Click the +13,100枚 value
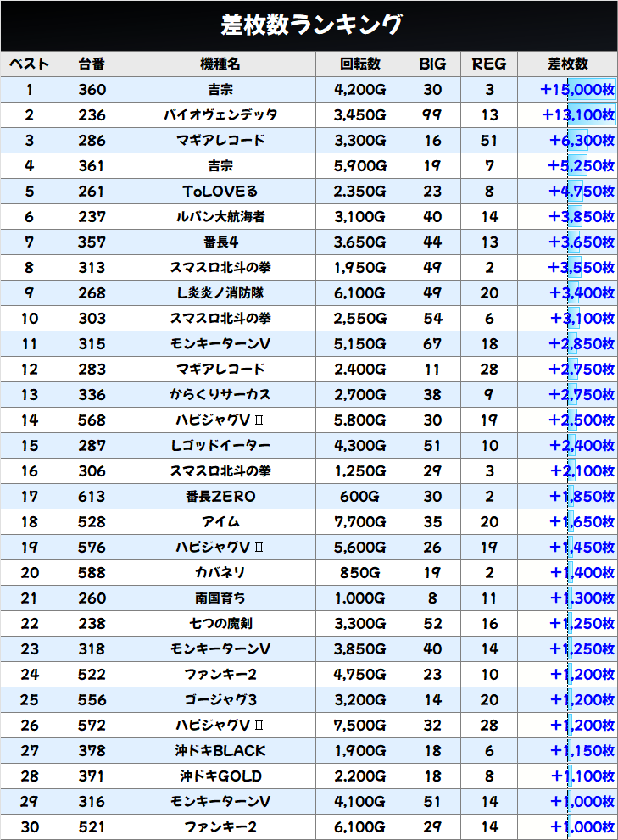Image resolution: width=618 pixels, height=840 pixels. 578,114
